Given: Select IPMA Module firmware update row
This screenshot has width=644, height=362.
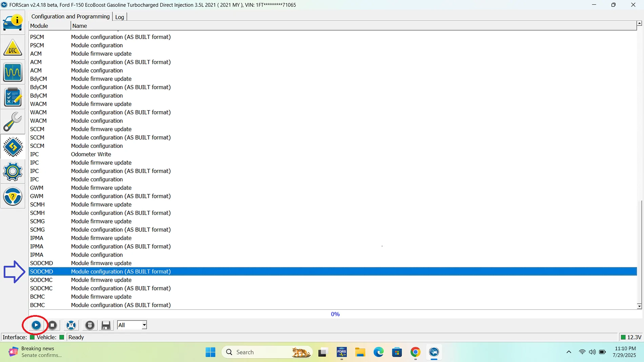Looking at the screenshot, I should 333,238.
